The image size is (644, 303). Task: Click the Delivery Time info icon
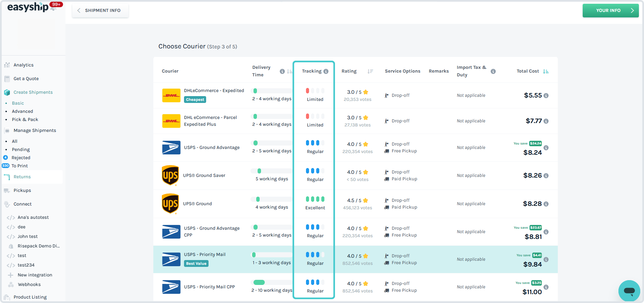pos(282,71)
